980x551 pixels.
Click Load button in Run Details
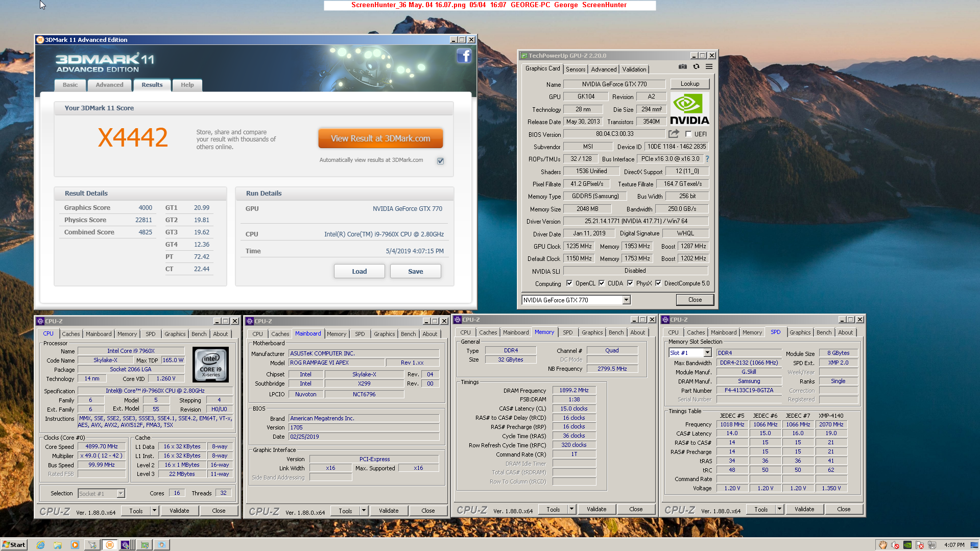[x=359, y=272]
